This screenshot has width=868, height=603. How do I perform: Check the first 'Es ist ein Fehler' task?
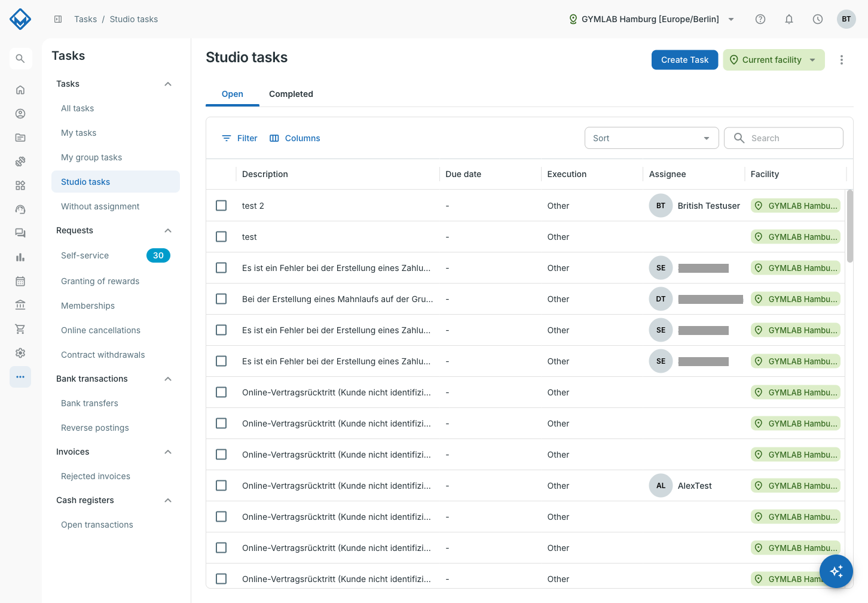[x=221, y=268]
